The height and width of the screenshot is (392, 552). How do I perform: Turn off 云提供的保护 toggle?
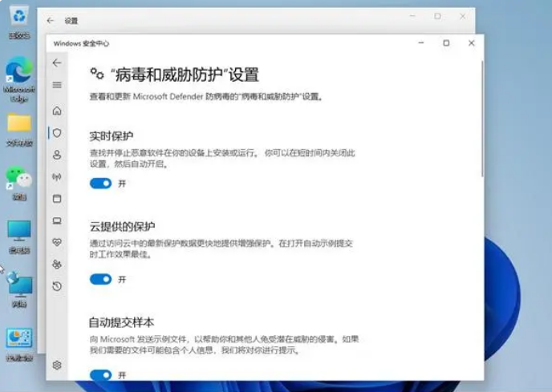100,280
